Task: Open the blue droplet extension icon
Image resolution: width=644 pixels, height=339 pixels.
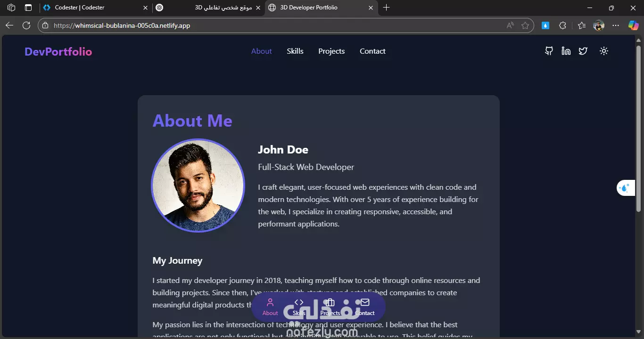Action: tap(545, 25)
